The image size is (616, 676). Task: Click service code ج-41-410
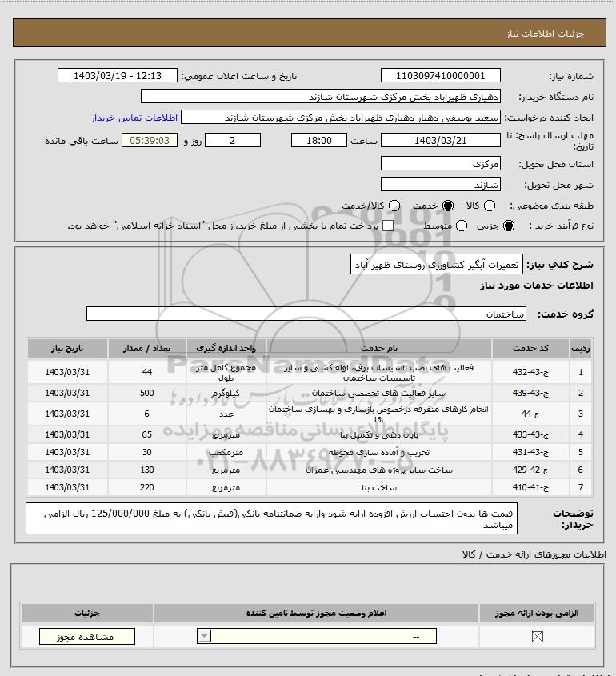click(x=530, y=487)
